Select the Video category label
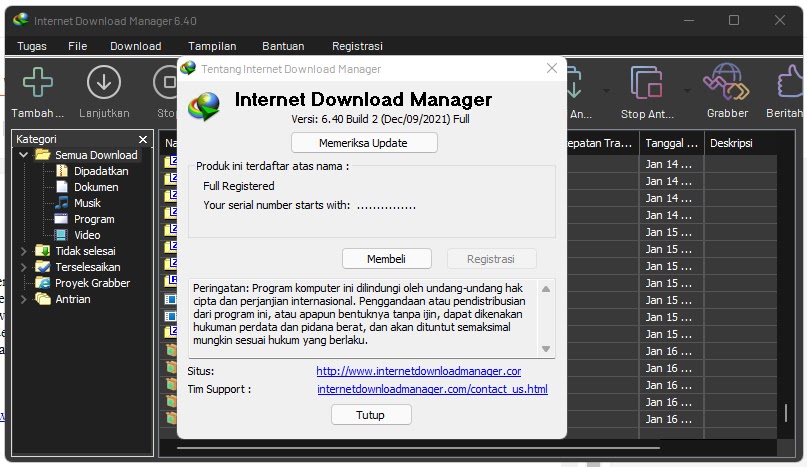 (x=87, y=235)
